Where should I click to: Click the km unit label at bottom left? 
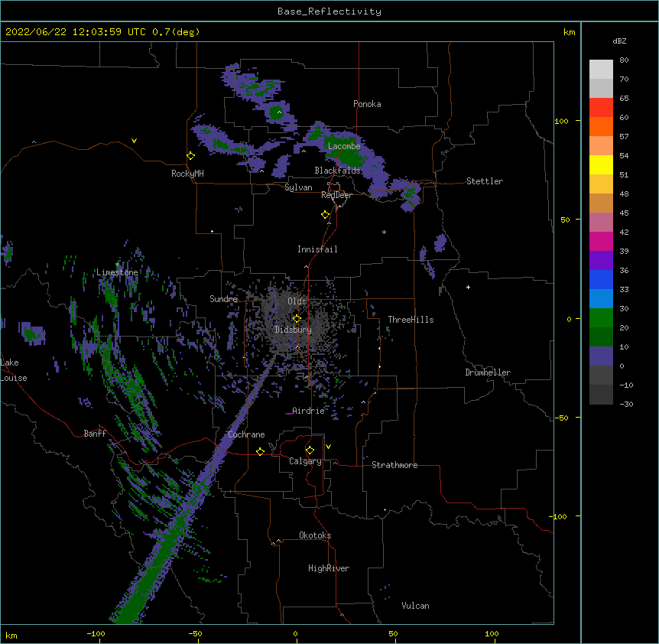[x=11, y=635]
